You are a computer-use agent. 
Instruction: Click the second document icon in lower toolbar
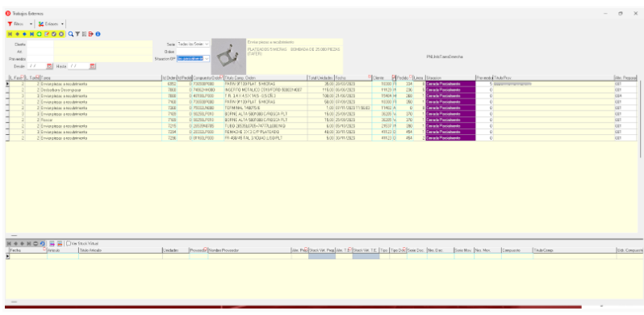60,243
